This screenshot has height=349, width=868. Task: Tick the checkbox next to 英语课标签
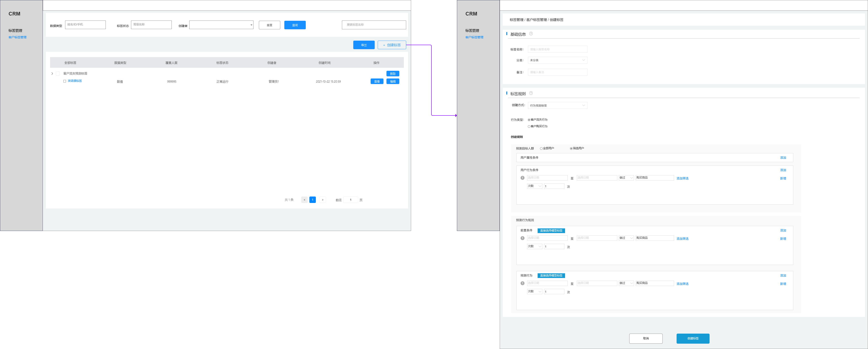click(x=65, y=81)
